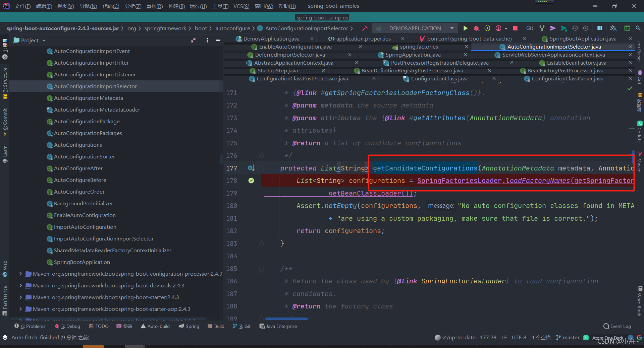The height and width of the screenshot is (348, 644).
Task: Open the terminal icon in top toolbar
Action: click(x=627, y=28)
